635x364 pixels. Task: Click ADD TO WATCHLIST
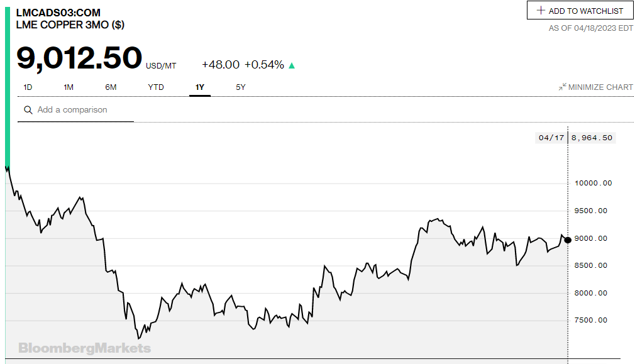click(x=580, y=10)
